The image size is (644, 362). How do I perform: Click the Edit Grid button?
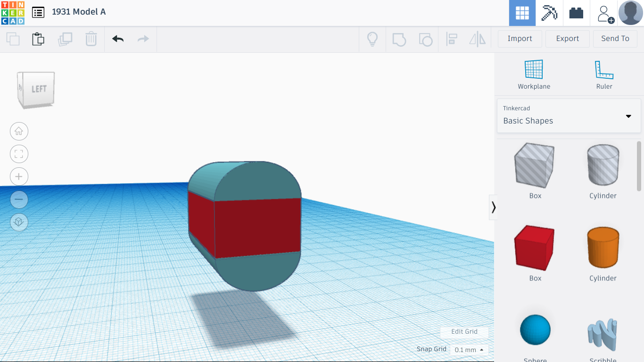pos(464,331)
